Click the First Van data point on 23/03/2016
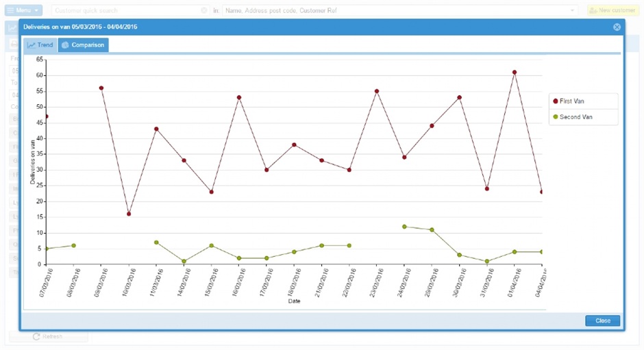The height and width of the screenshot is (350, 644). coord(377,91)
